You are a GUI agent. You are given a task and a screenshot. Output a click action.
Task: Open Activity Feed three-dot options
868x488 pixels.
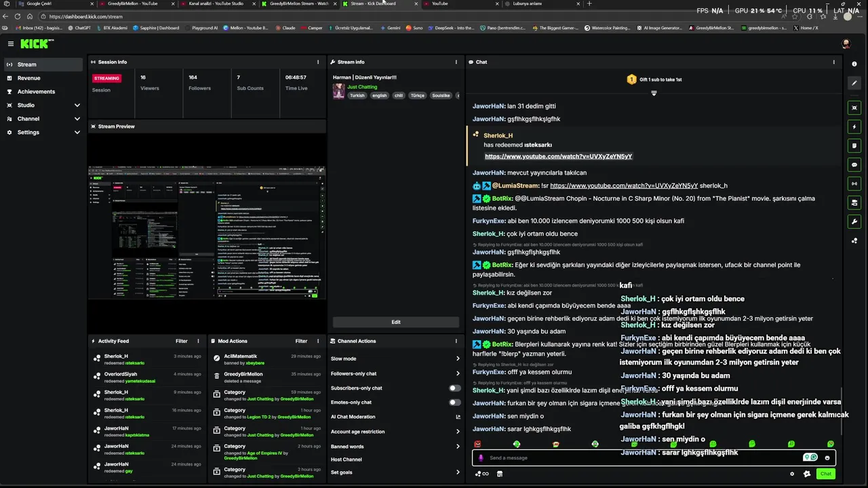tap(199, 341)
